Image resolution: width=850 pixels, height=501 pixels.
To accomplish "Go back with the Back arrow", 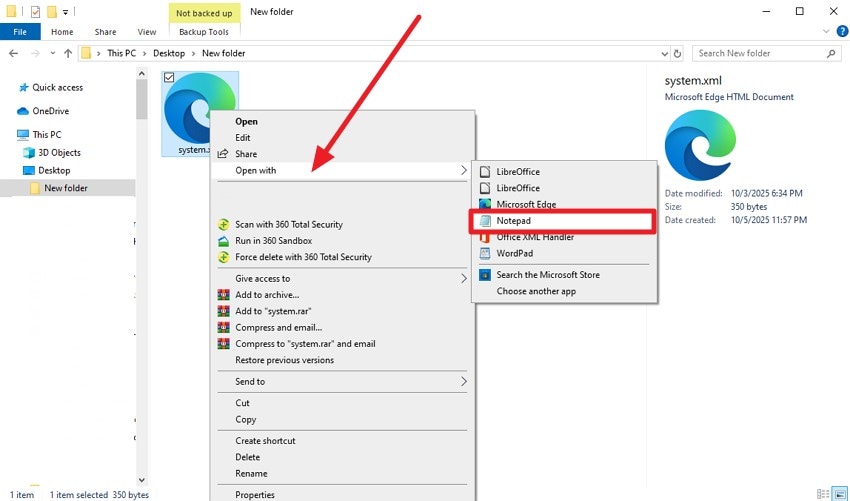I will [x=14, y=53].
